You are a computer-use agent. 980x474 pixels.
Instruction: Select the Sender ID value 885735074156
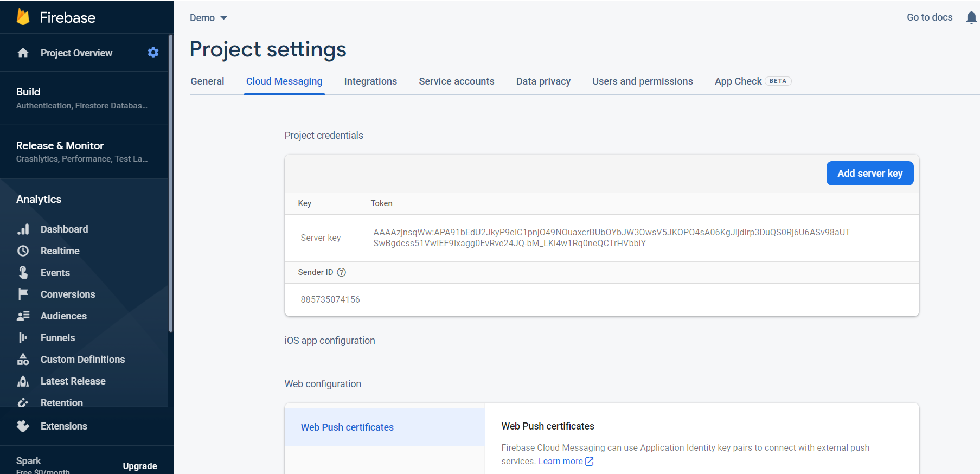click(x=330, y=299)
